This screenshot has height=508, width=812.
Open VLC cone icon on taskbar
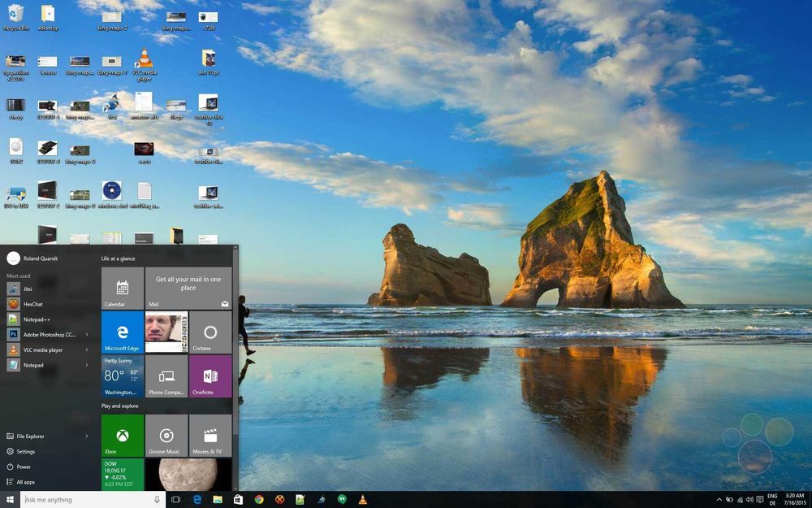[x=362, y=500]
